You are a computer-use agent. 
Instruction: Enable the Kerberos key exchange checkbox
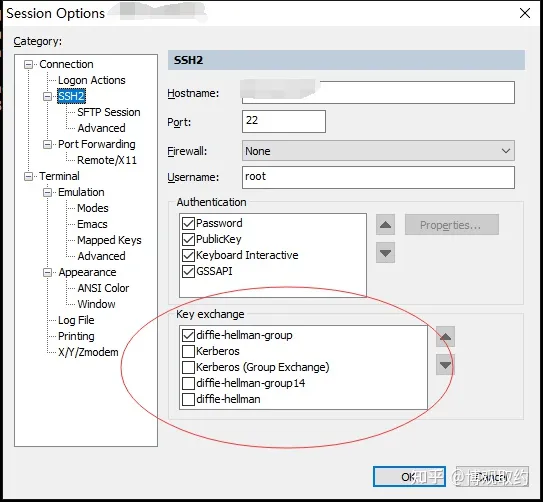click(188, 351)
